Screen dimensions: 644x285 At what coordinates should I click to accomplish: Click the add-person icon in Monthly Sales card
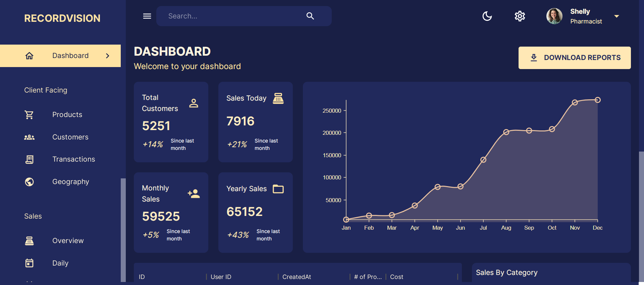coord(194,193)
